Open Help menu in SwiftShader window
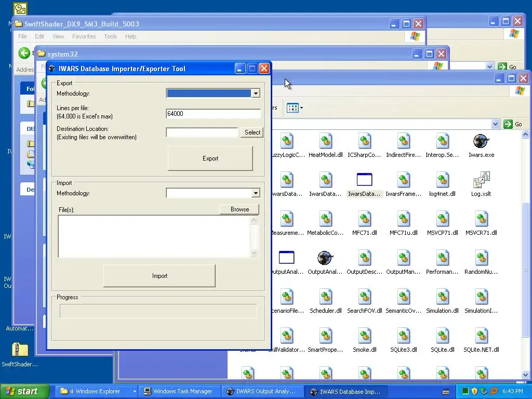Image resolution: width=532 pixels, height=399 pixels. click(x=130, y=36)
